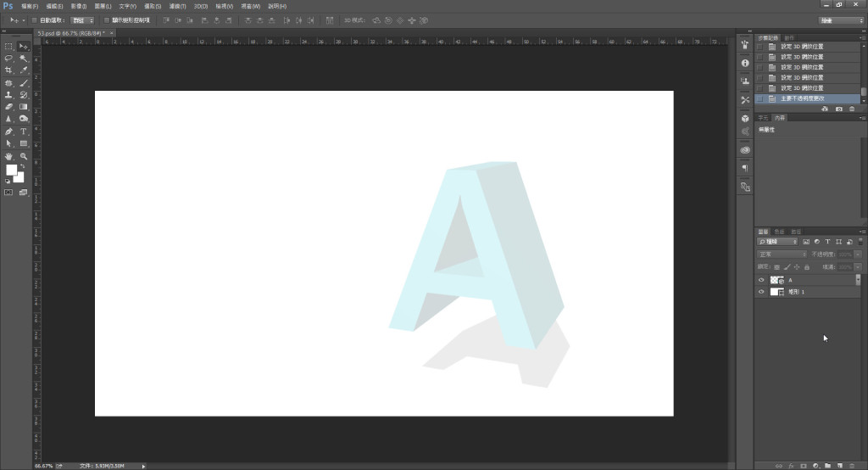Viewport: 868px width, 470px height.
Task: Click the camera snapshot icon in History panel
Action: click(x=839, y=109)
